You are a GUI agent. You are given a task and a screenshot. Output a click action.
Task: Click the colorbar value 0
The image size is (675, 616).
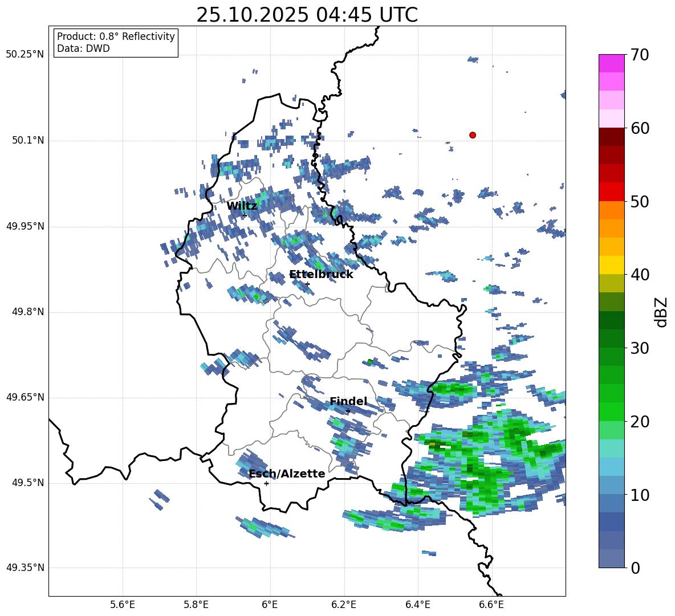[636, 568]
